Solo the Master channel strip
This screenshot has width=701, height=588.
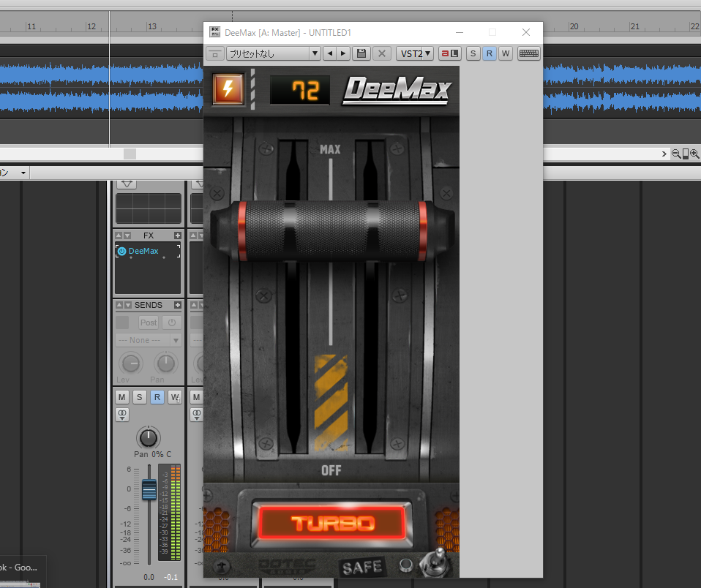click(140, 397)
